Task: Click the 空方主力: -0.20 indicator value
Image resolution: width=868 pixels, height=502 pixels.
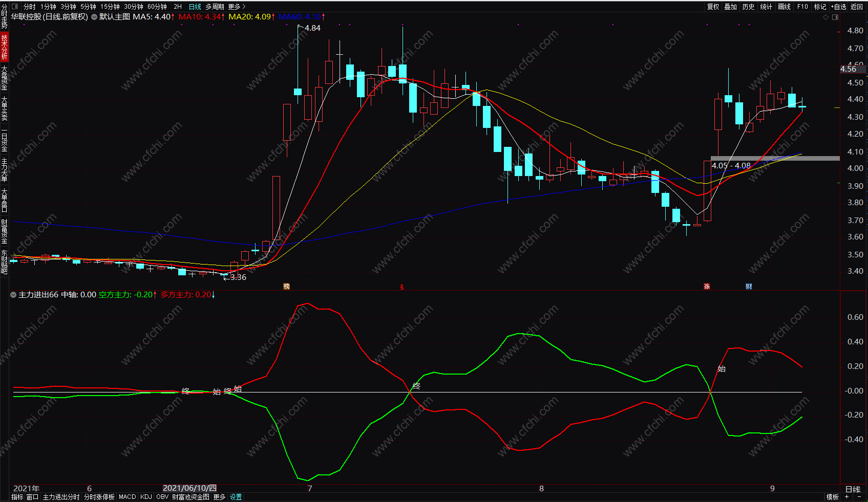Action: [128, 295]
